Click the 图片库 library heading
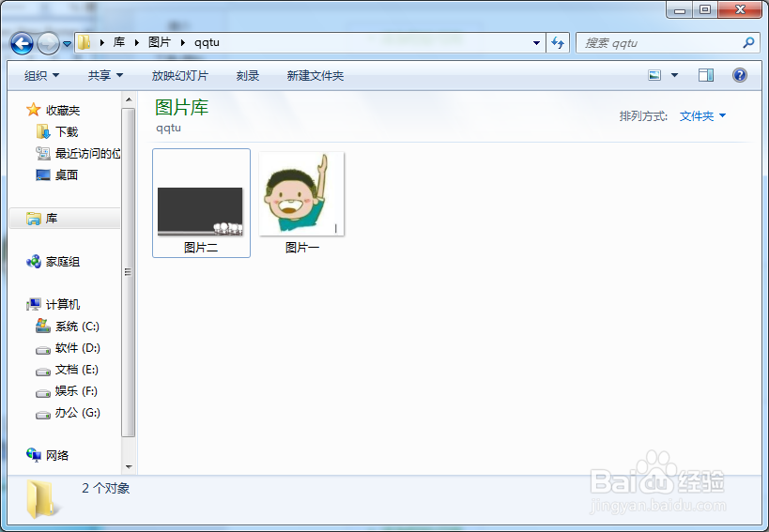Screen dimensions: 769x532 (182, 107)
